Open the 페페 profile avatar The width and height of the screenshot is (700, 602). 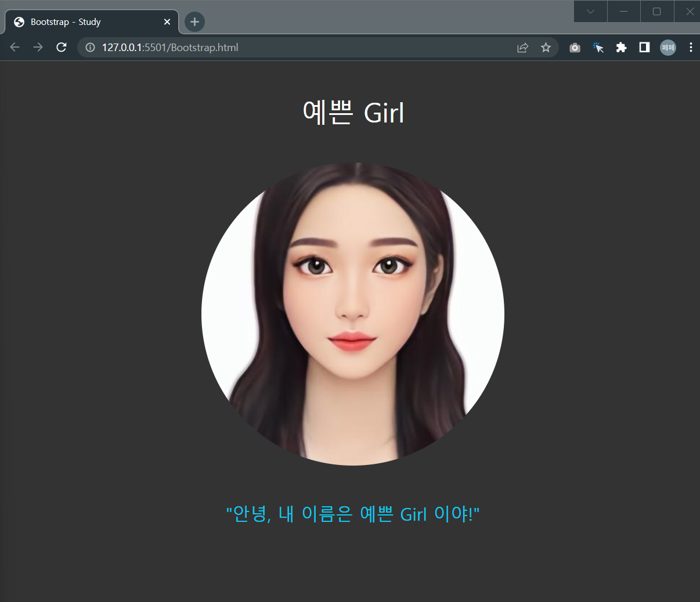coord(667,48)
